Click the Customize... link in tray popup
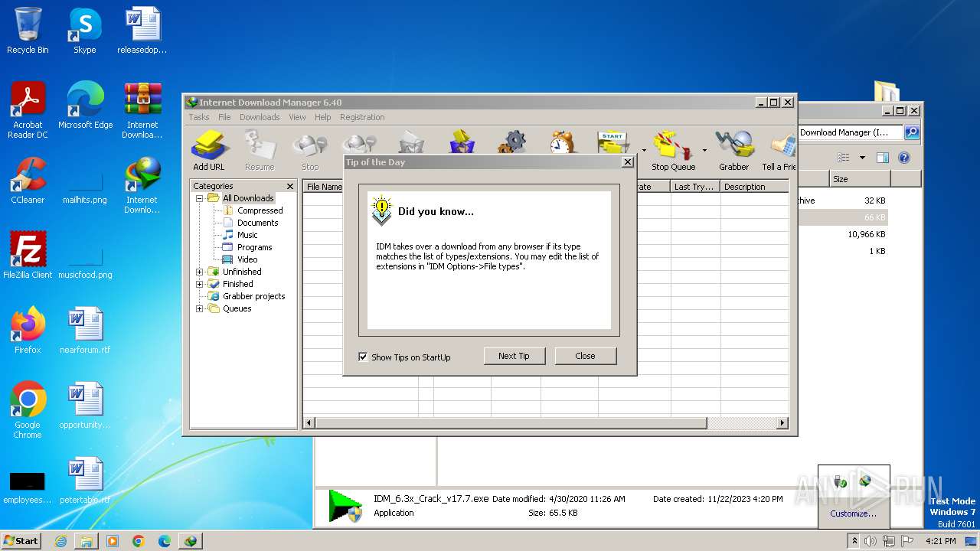 [x=853, y=514]
